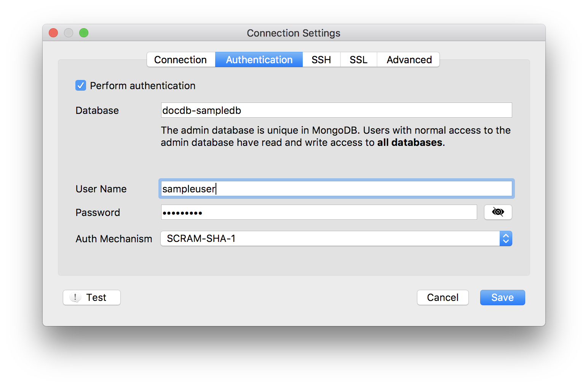588x387 pixels.
Task: Cancel the connection settings dialog
Action: pyautogui.click(x=443, y=297)
